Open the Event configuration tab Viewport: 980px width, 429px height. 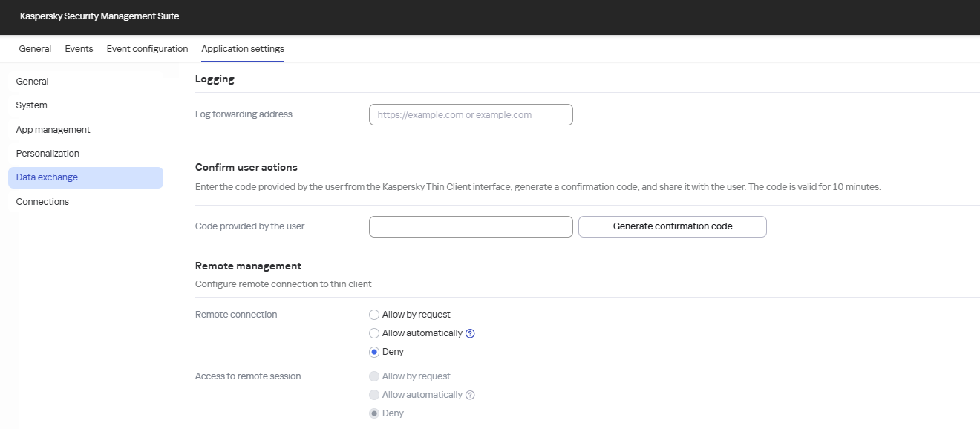pos(146,48)
